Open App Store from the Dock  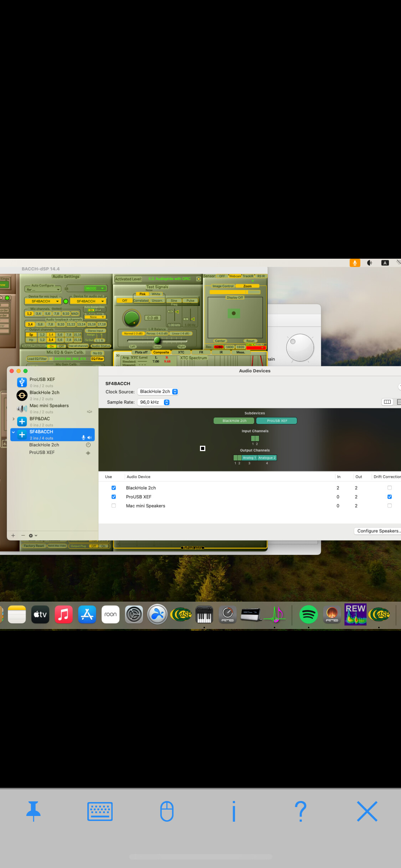click(x=87, y=614)
